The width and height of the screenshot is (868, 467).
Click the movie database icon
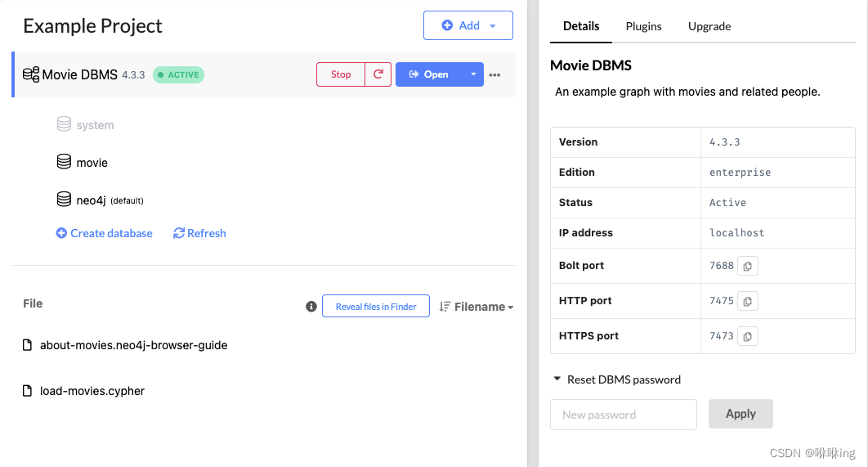click(x=65, y=162)
